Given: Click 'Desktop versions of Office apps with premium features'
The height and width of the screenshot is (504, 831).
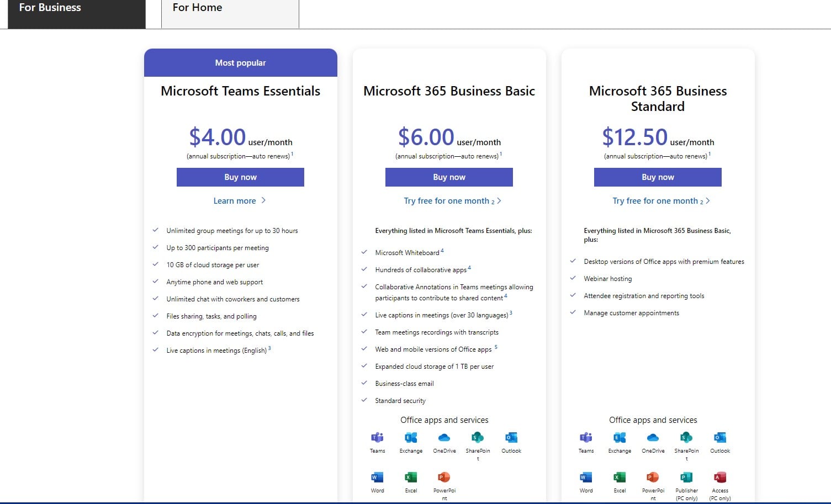Looking at the screenshot, I should click(x=664, y=262).
